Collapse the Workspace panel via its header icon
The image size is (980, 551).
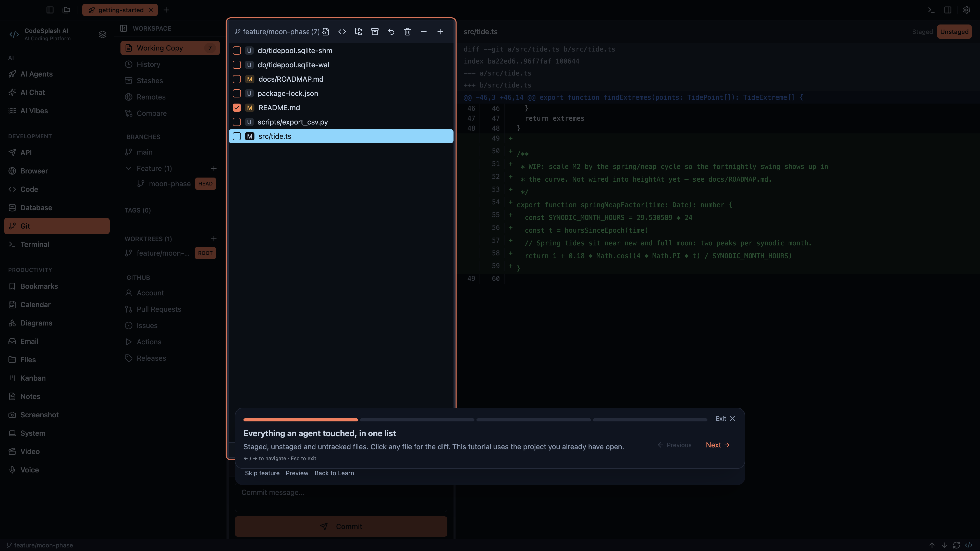tap(124, 28)
